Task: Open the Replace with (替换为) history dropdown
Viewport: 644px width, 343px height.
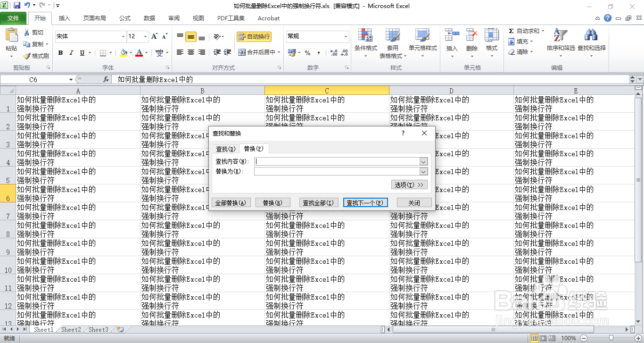Action: [x=423, y=172]
